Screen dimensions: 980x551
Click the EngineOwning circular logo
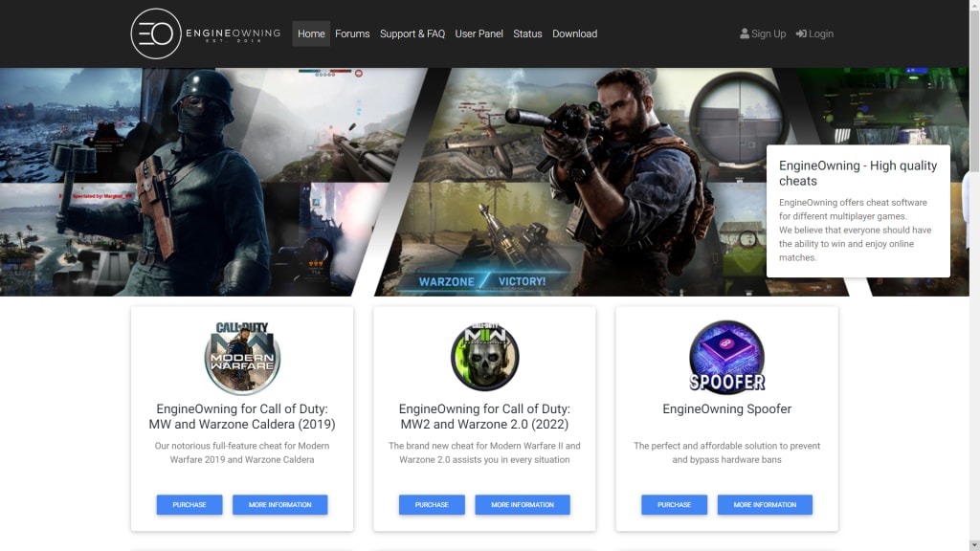(156, 33)
